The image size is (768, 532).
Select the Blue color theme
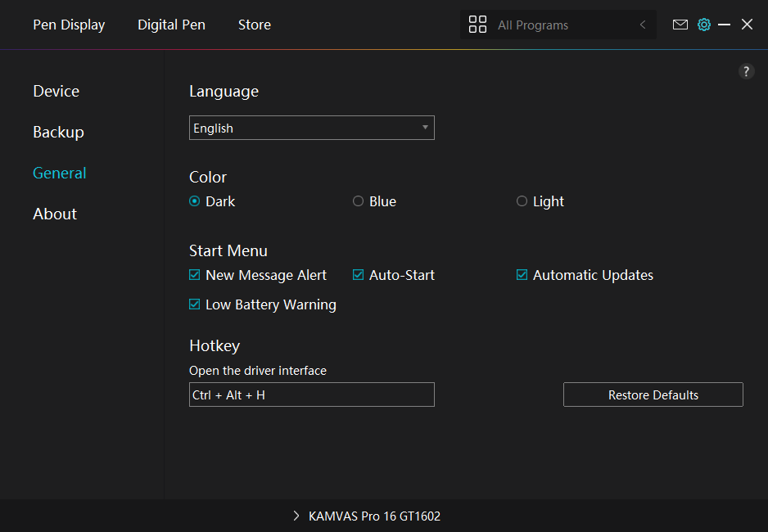coord(358,201)
